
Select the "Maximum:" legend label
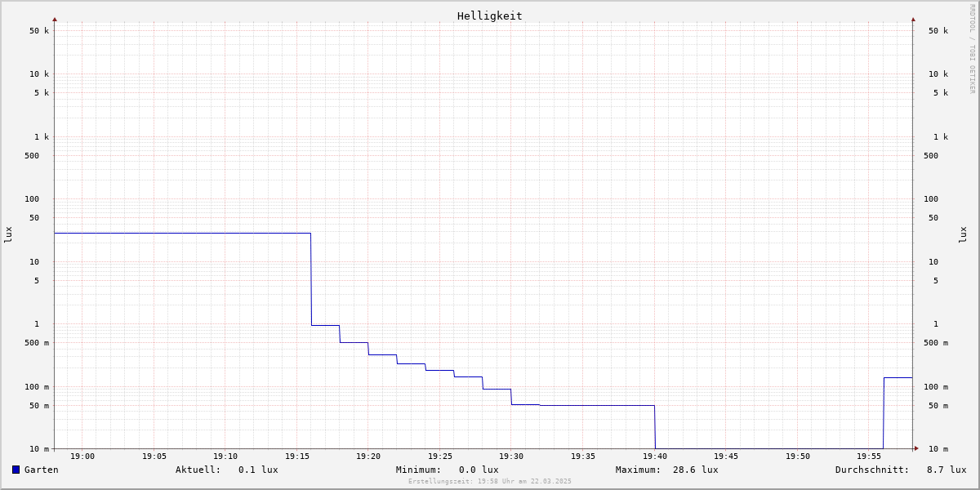pos(639,470)
